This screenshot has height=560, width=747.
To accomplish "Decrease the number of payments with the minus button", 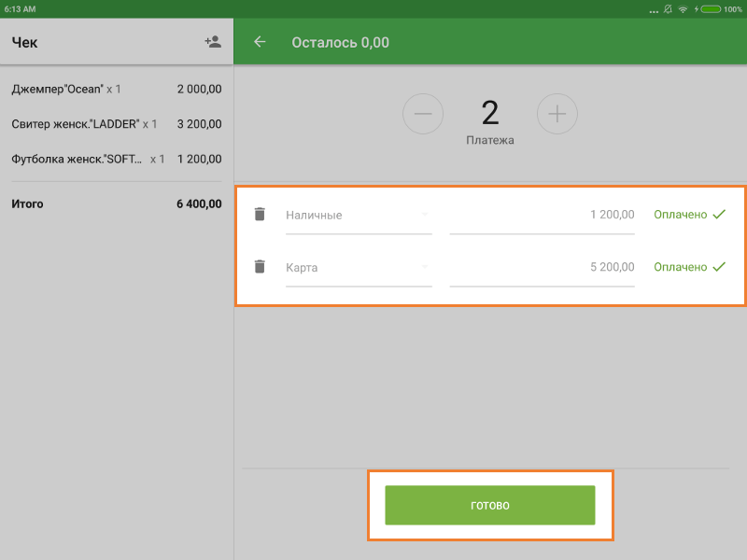I will tap(423, 114).
